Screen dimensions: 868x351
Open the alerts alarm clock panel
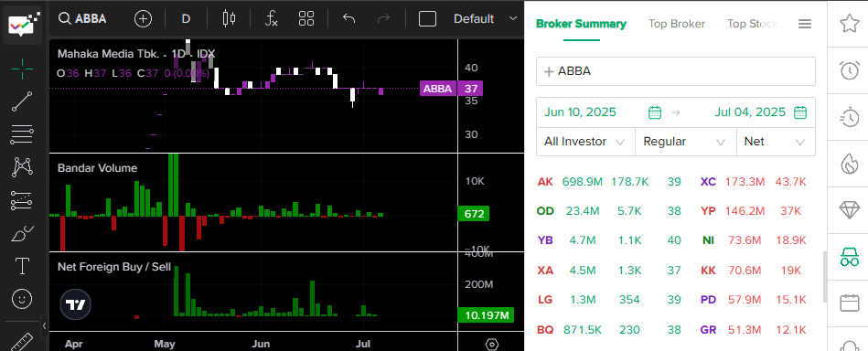point(849,70)
